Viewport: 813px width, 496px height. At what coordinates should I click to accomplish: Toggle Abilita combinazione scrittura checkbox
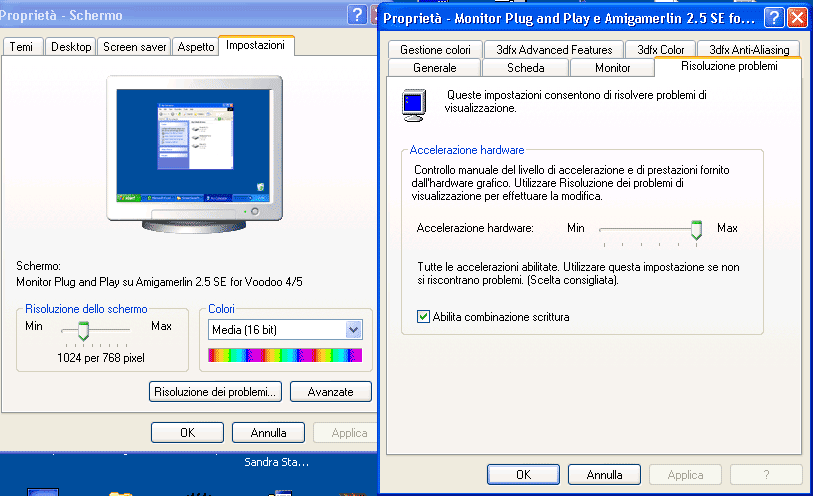point(423,317)
